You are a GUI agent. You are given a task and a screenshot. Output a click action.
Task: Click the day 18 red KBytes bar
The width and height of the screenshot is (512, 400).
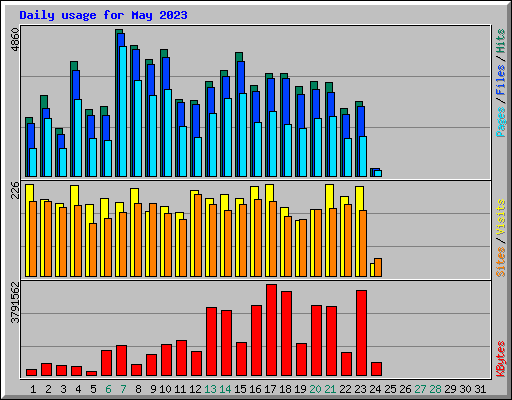pyautogui.click(x=286, y=334)
